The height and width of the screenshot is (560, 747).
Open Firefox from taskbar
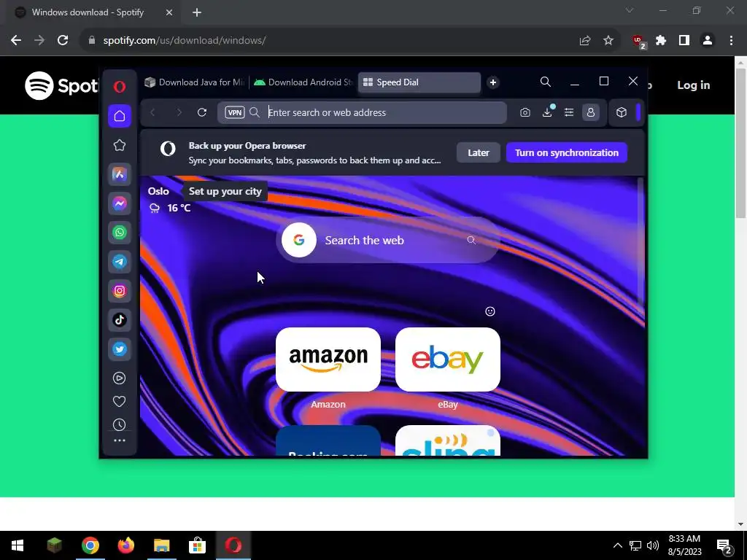125,545
